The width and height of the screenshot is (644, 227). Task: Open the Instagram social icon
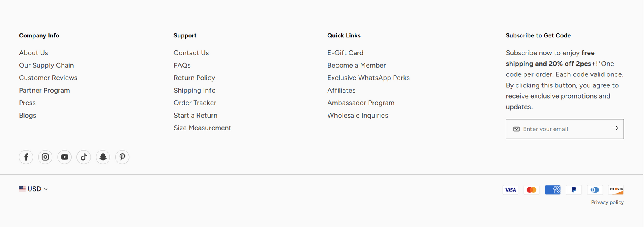click(x=45, y=157)
